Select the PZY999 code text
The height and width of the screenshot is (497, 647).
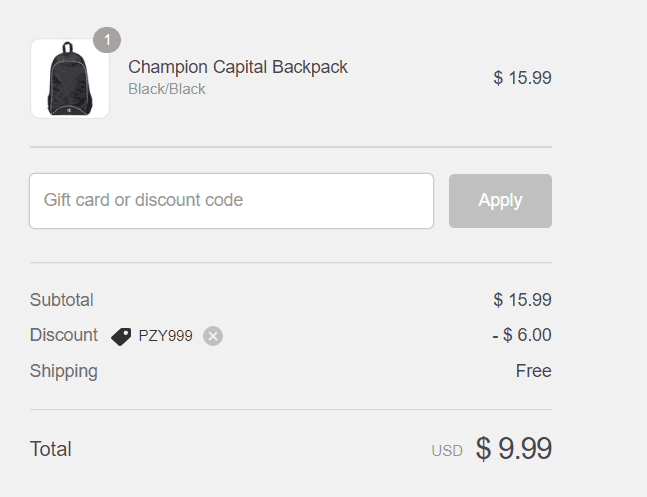point(165,336)
